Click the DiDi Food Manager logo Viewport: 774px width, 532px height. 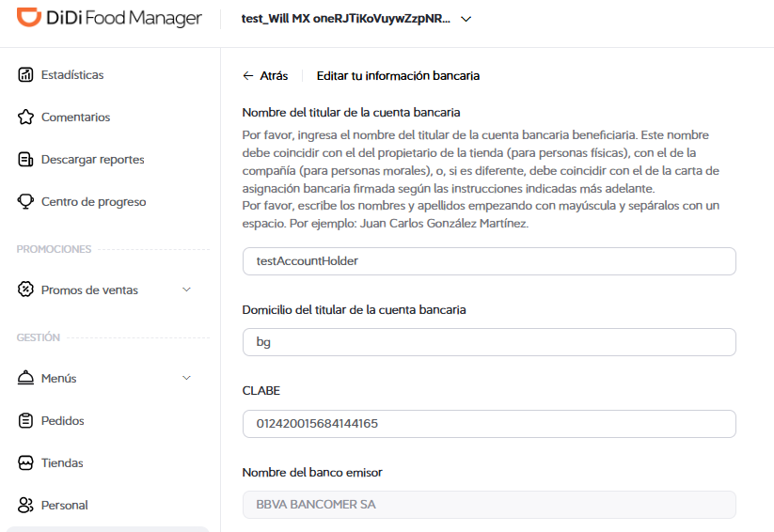tap(109, 18)
